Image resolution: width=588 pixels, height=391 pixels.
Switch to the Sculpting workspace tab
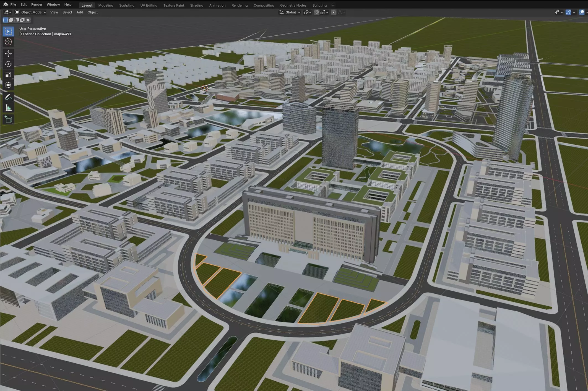127,5
